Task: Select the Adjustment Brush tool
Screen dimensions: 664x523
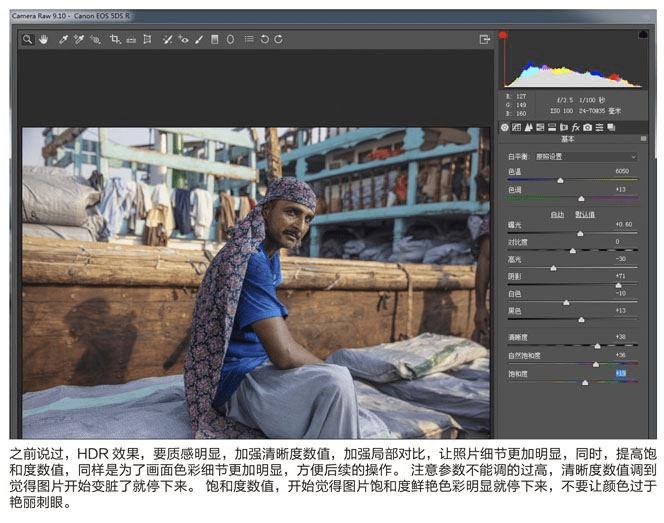Action: [199, 39]
